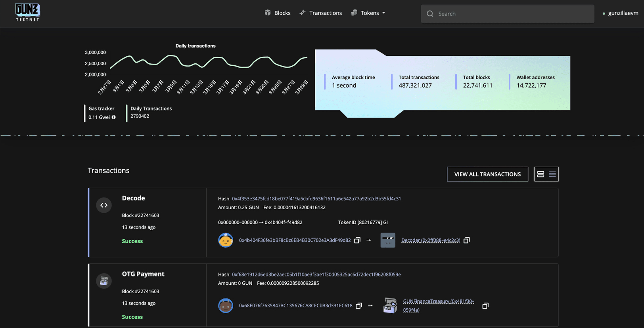Copy the GUNFinanceTreasury address
The width and height of the screenshot is (644, 328).
pos(485,306)
